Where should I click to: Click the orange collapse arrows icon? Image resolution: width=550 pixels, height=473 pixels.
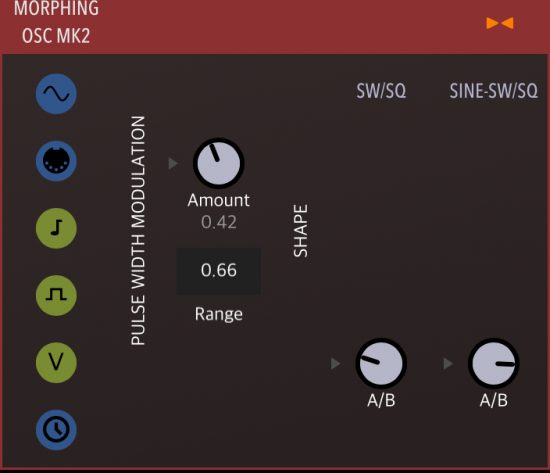pos(500,23)
